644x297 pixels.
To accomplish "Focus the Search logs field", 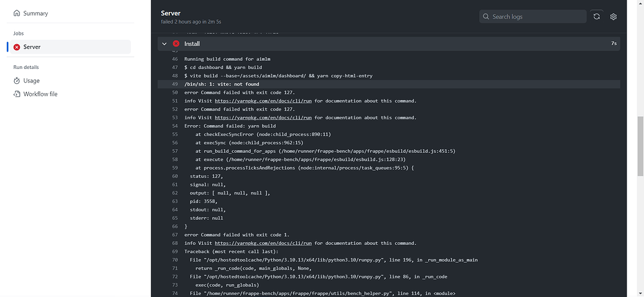I will click(x=533, y=16).
